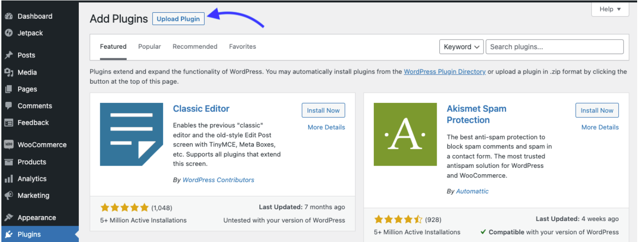The height and width of the screenshot is (242, 644).
Task: Click the Media library icon
Action: click(x=9, y=72)
